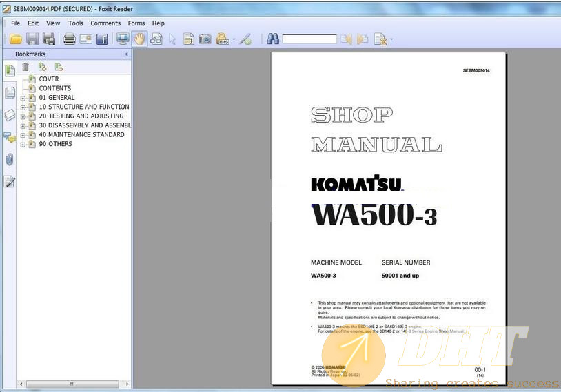
Task: Expand the 20 TESTING AND ADJUSTING node
Action: (x=23, y=116)
